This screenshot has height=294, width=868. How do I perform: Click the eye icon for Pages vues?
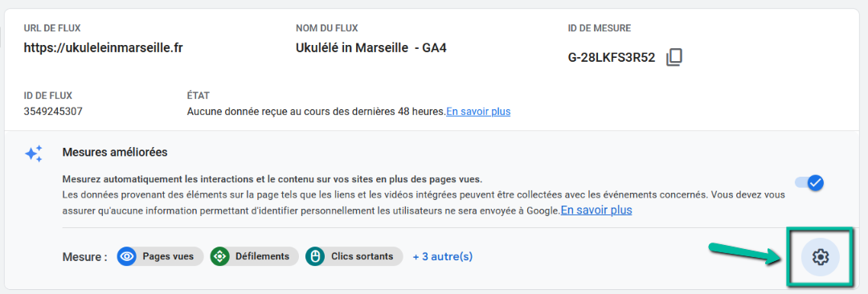pos(127,256)
